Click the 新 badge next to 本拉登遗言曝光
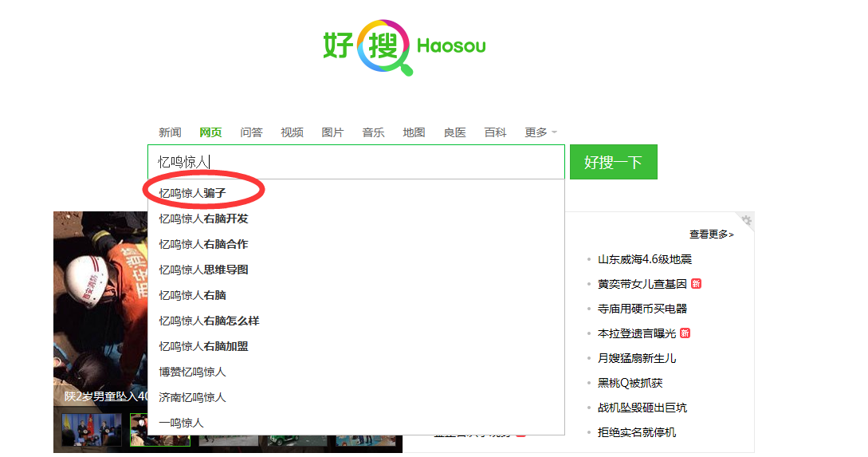The height and width of the screenshot is (457, 868). click(x=685, y=333)
